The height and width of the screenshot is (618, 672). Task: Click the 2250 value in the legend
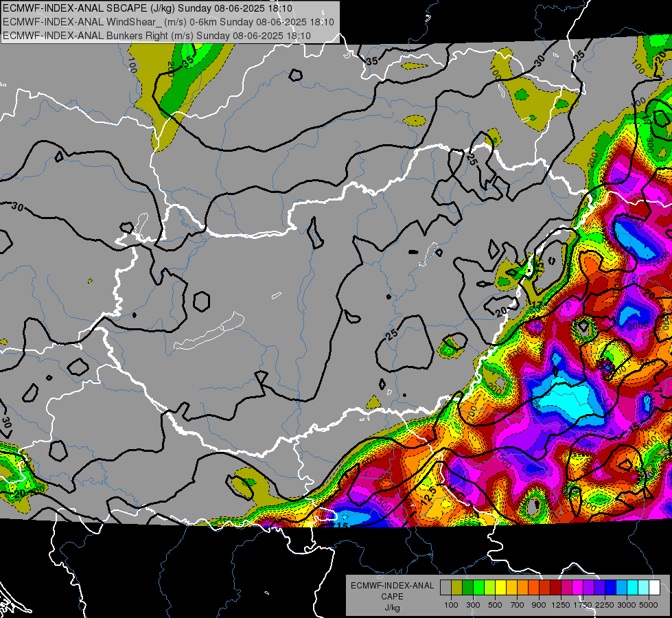pyautogui.click(x=604, y=605)
